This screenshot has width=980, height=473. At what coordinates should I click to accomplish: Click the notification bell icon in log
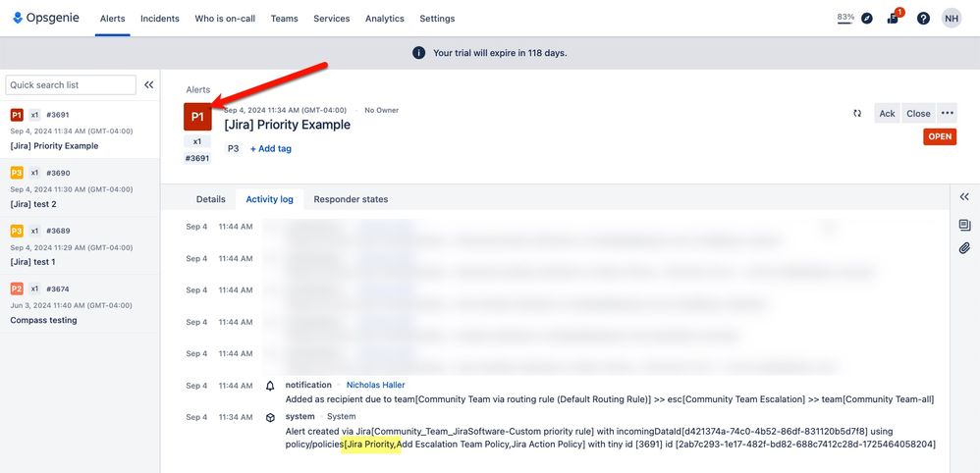point(270,386)
